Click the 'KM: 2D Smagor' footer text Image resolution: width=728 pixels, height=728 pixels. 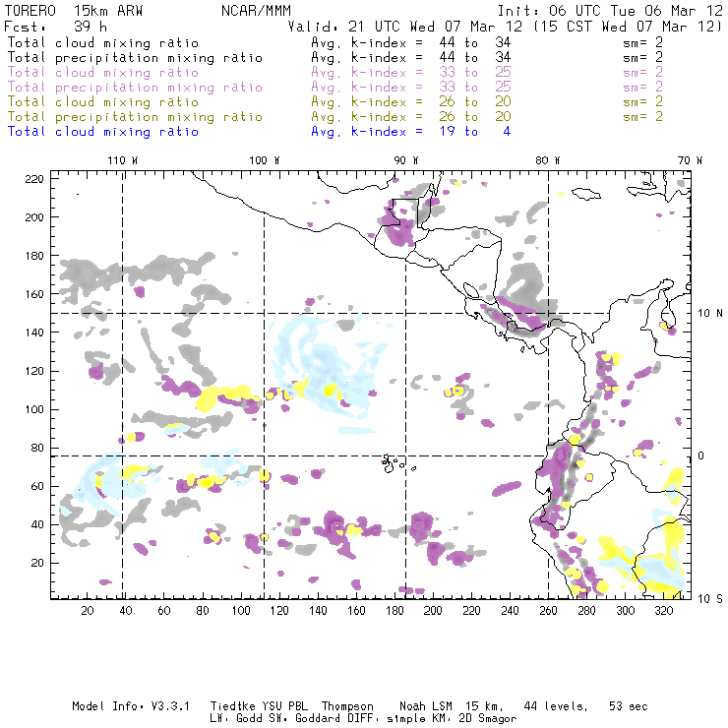pos(473,719)
